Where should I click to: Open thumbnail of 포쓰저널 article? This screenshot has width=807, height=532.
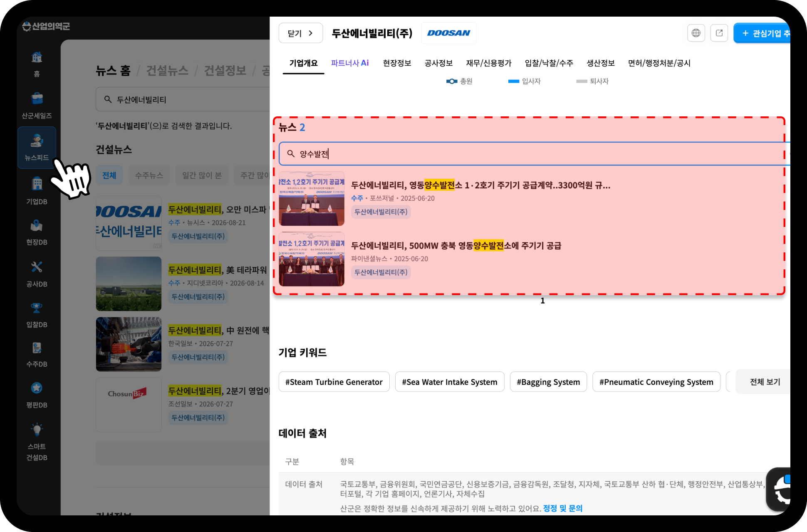tap(312, 199)
